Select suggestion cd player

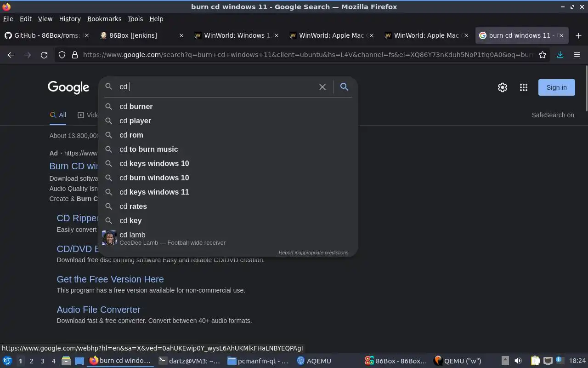[x=228, y=121]
